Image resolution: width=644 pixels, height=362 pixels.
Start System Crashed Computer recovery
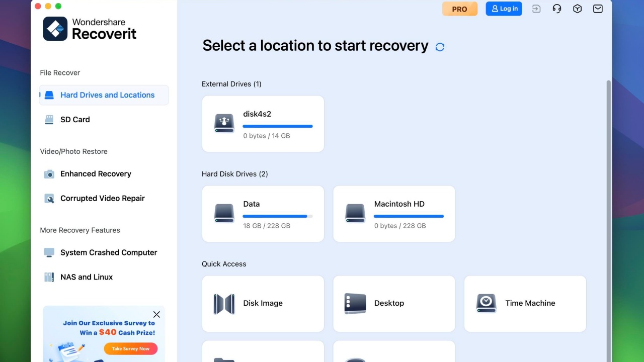click(x=108, y=252)
